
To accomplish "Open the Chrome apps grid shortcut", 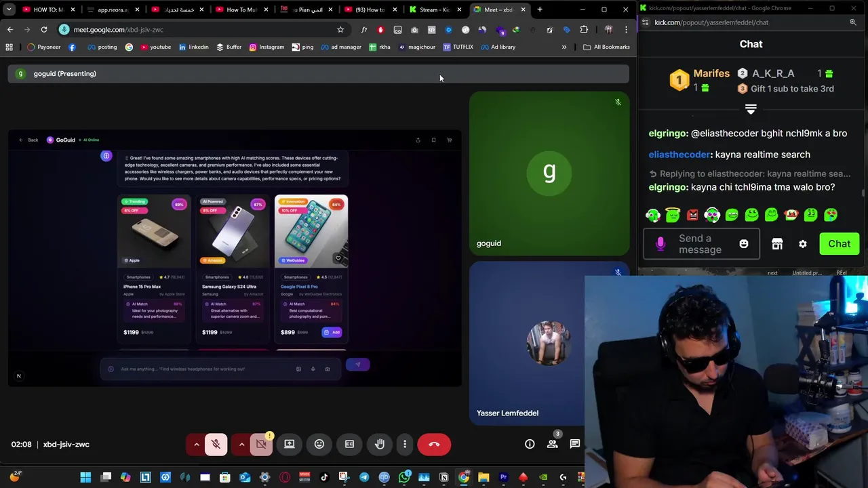I will (9, 47).
